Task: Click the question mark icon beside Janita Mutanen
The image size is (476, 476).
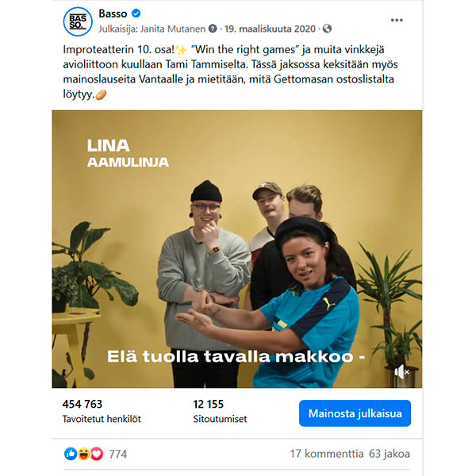Action: tap(213, 29)
